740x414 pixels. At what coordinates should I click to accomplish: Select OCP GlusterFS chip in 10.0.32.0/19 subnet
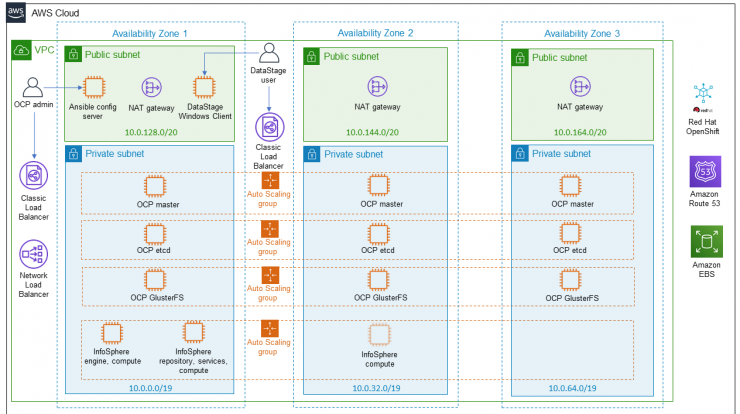(378, 280)
